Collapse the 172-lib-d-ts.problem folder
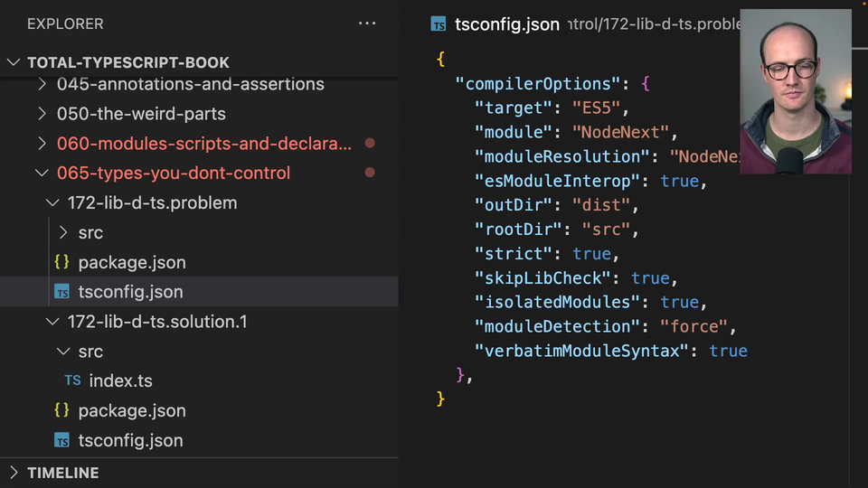This screenshot has width=868, height=488. [52, 203]
